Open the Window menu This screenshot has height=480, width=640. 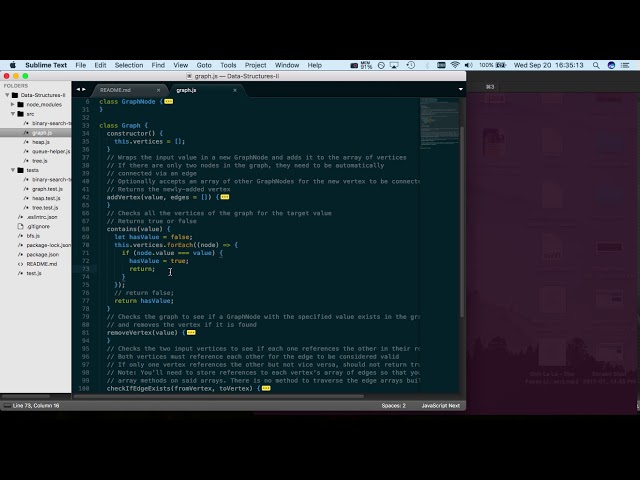click(287, 65)
